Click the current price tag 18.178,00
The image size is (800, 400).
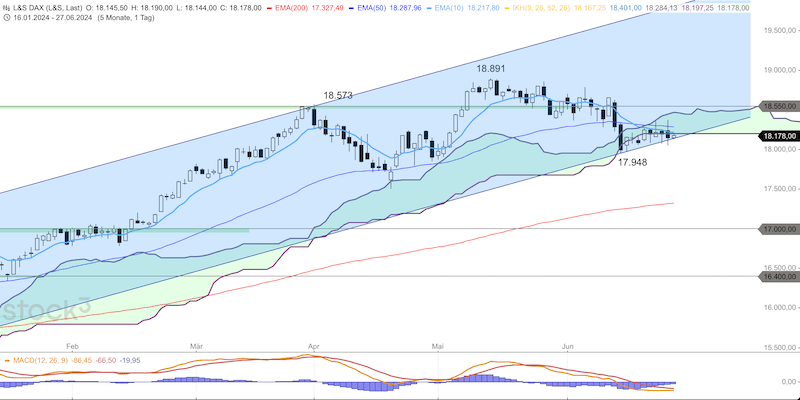[779, 136]
